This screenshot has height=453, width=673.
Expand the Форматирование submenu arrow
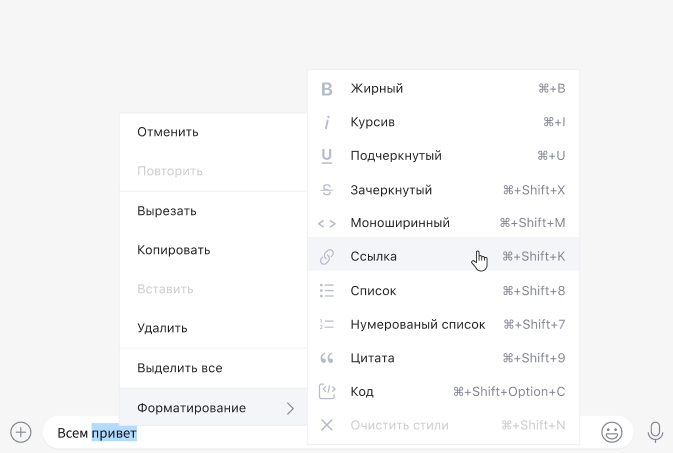click(290, 408)
